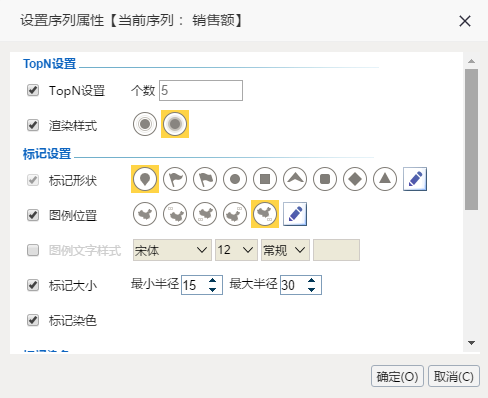This screenshot has width=488, height=398.
Task: Choose the waving flag marker shape
Action: (205, 179)
